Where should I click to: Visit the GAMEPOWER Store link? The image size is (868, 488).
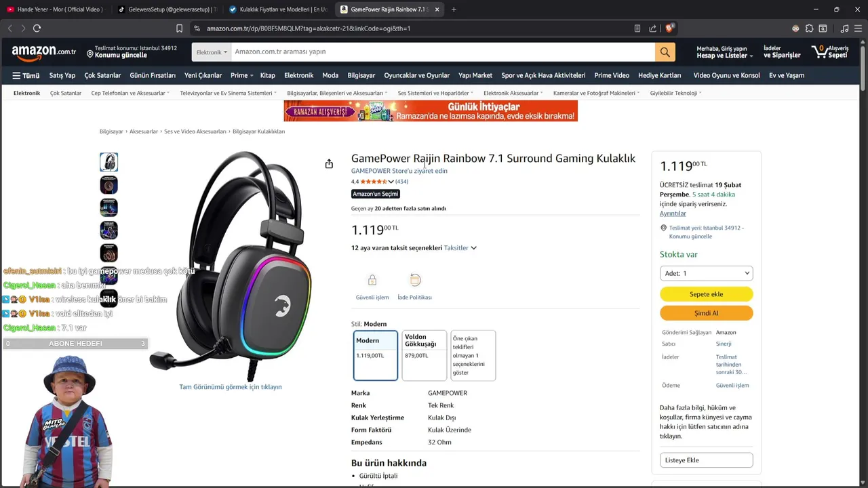point(399,171)
